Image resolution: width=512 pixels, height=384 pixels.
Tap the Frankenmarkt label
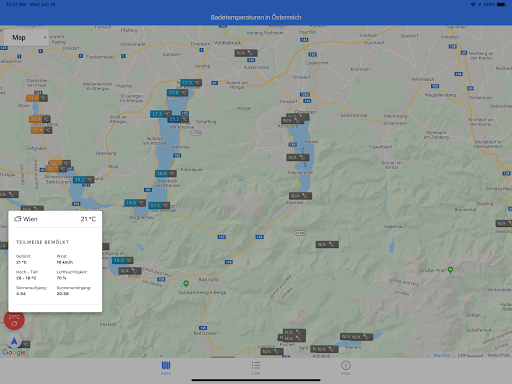point(100,57)
